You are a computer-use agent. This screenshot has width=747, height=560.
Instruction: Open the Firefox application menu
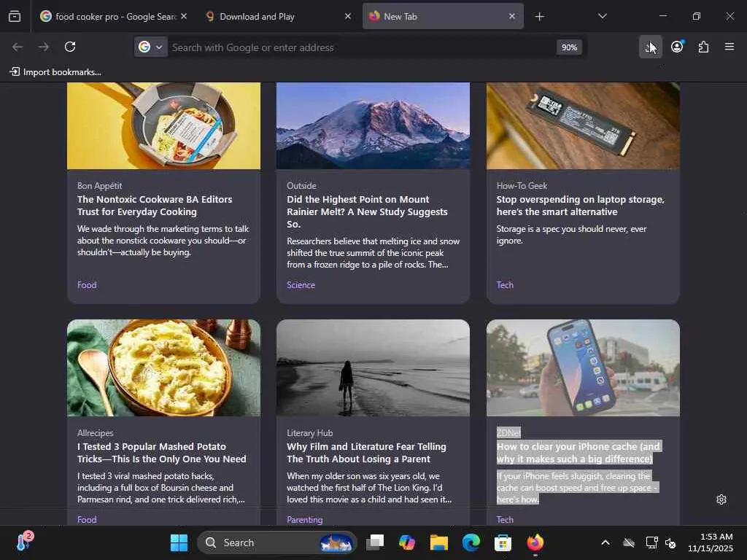[729, 47]
